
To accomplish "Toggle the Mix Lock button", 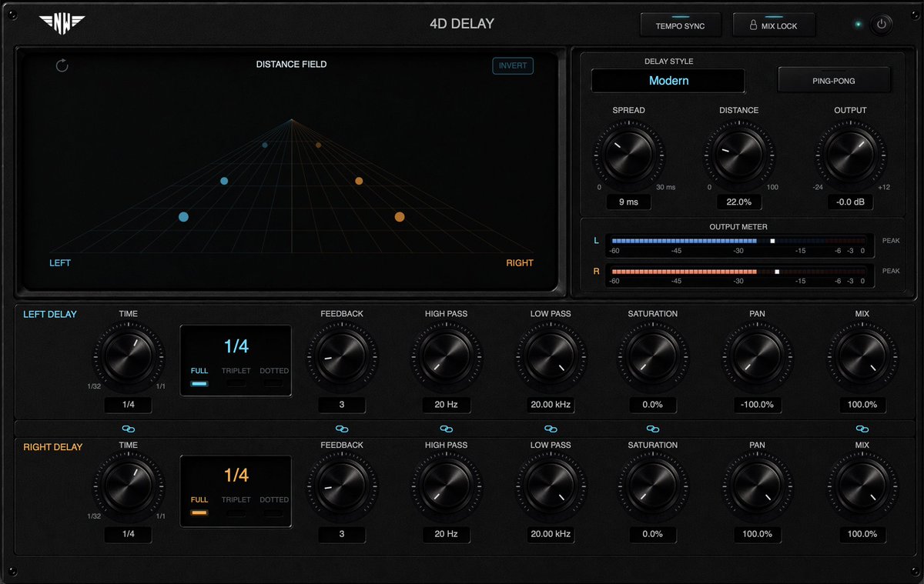I will (774, 25).
